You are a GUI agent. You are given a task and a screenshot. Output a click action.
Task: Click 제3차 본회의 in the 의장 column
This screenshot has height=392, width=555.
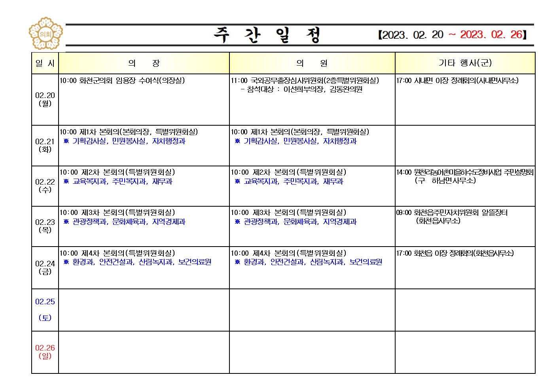pyautogui.click(x=117, y=213)
